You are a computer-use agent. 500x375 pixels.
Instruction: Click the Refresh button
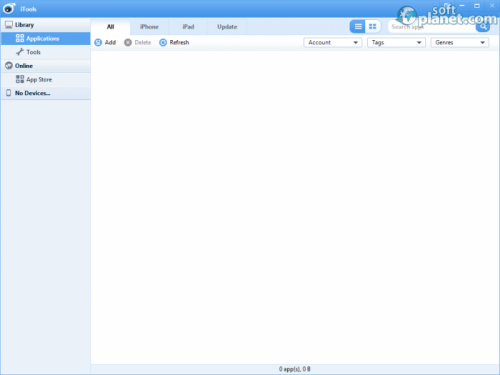point(174,43)
